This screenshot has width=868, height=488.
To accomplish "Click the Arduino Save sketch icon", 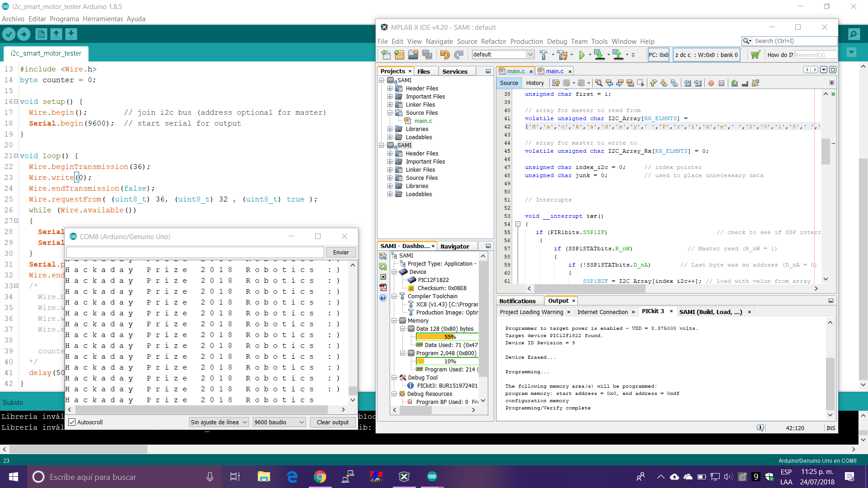I will (71, 34).
